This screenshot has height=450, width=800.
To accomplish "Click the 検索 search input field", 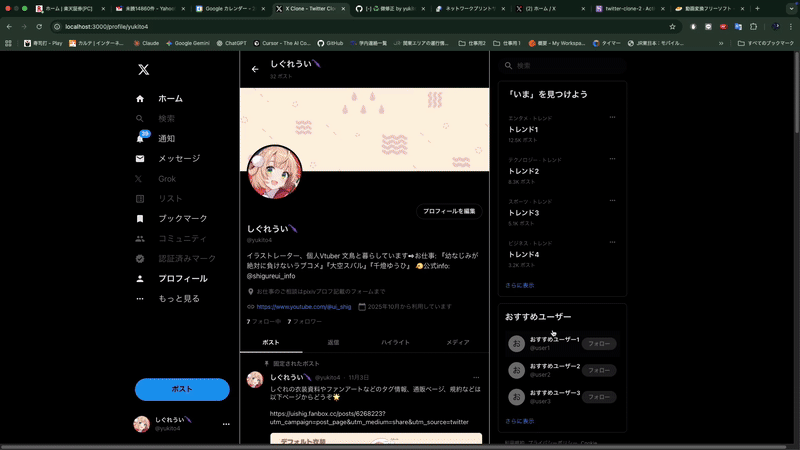I will pyautogui.click(x=562, y=66).
